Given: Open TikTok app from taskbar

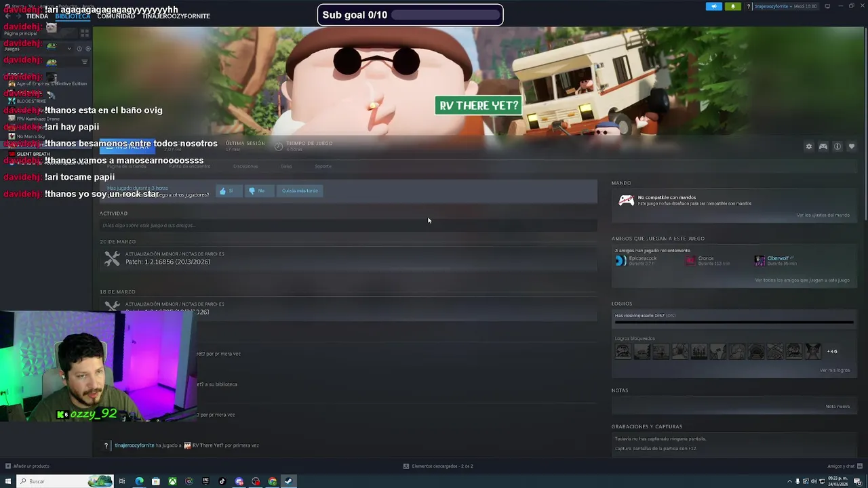Looking at the screenshot, I should click(x=222, y=481).
